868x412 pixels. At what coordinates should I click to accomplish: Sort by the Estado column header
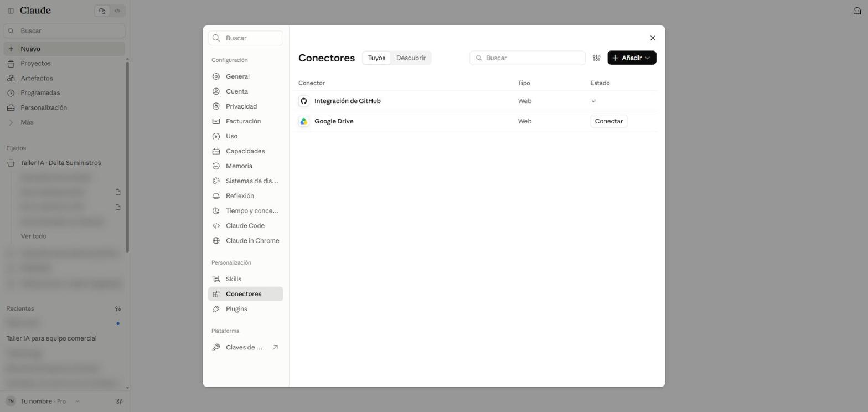point(600,83)
